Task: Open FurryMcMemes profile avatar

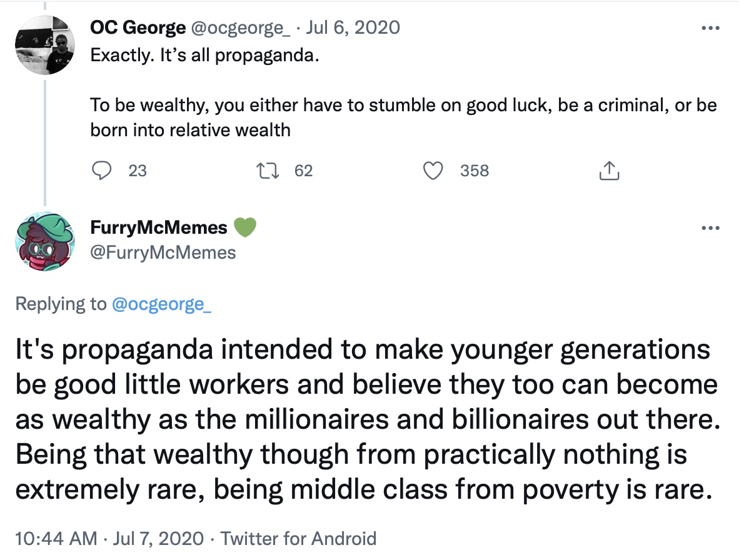Action: coord(45,241)
